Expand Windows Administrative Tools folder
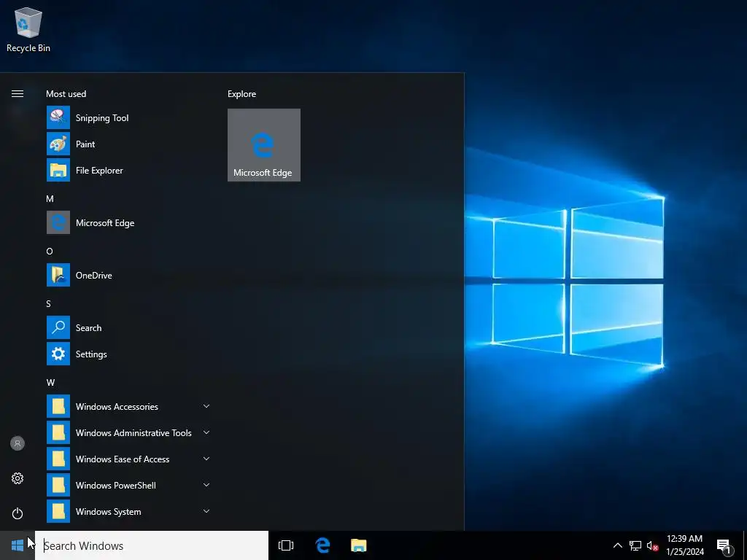 point(128,432)
